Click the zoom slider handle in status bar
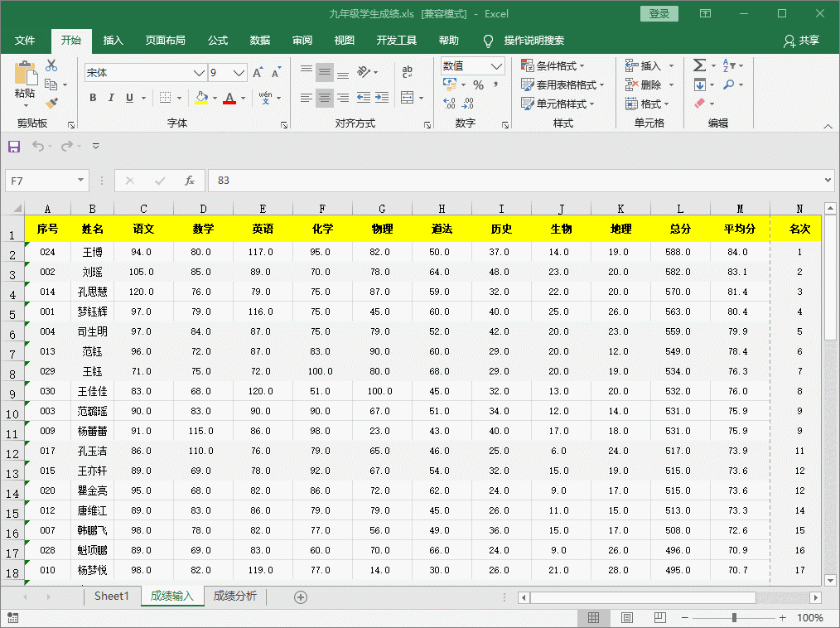Image resolution: width=840 pixels, height=628 pixels. (x=734, y=618)
